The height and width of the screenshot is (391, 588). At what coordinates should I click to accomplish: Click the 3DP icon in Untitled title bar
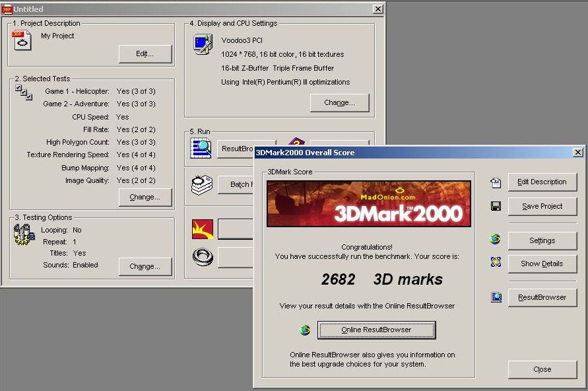coord(7,9)
